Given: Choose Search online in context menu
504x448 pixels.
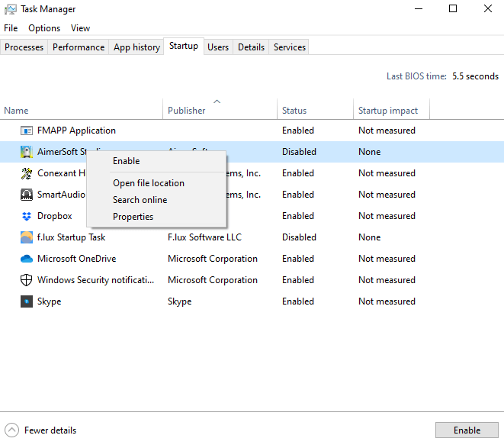Looking at the screenshot, I should [156, 200].
